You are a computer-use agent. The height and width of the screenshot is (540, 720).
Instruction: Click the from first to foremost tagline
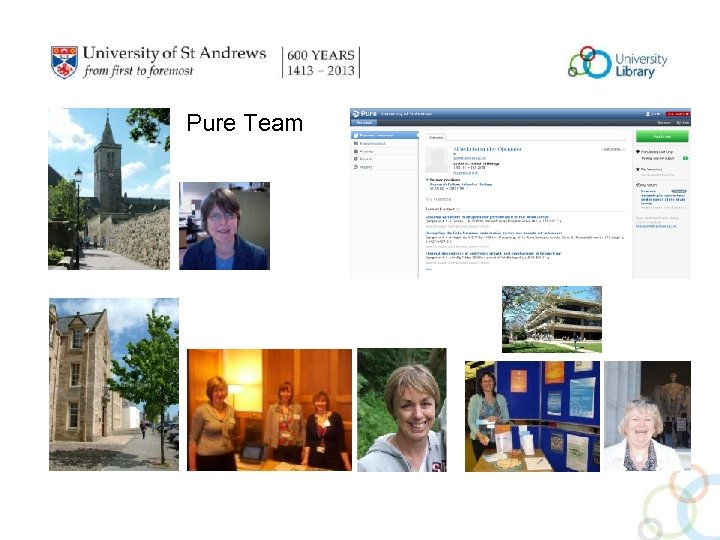(x=139, y=71)
